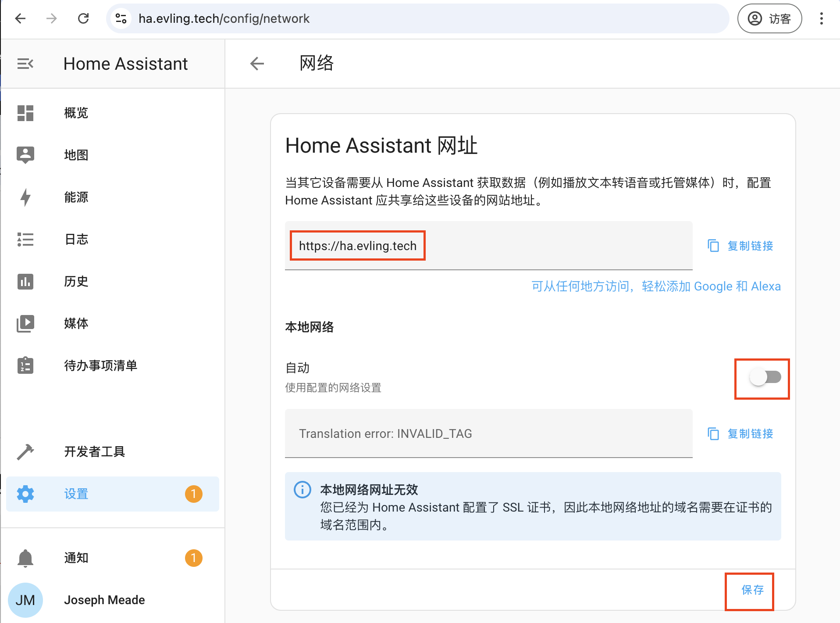Click the browser back arrow

[20, 18]
